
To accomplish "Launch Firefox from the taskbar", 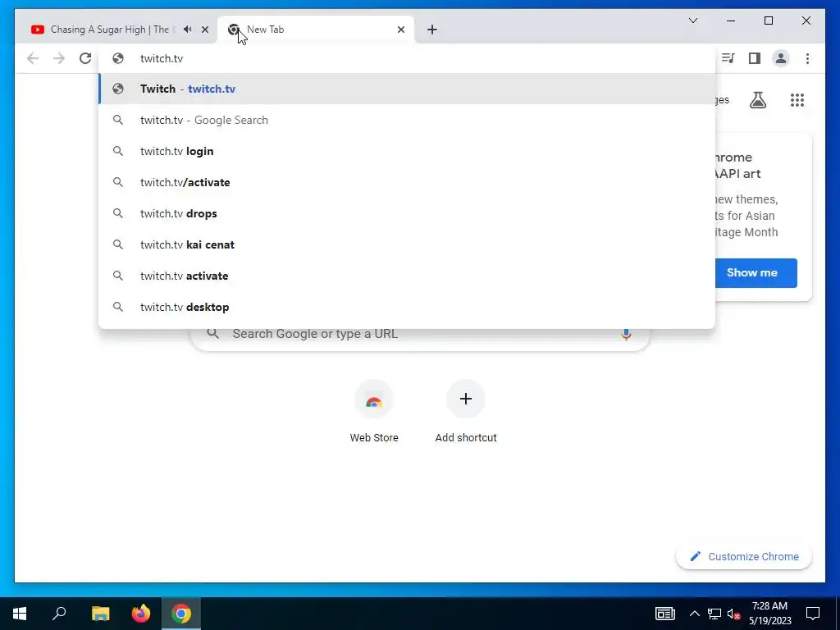I will [x=141, y=614].
